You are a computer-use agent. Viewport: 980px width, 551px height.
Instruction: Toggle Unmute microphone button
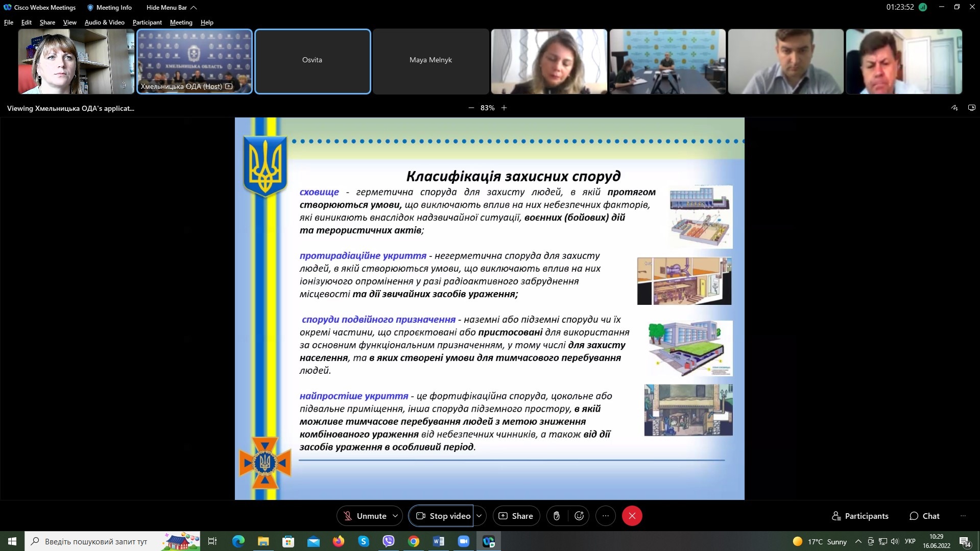tap(365, 516)
